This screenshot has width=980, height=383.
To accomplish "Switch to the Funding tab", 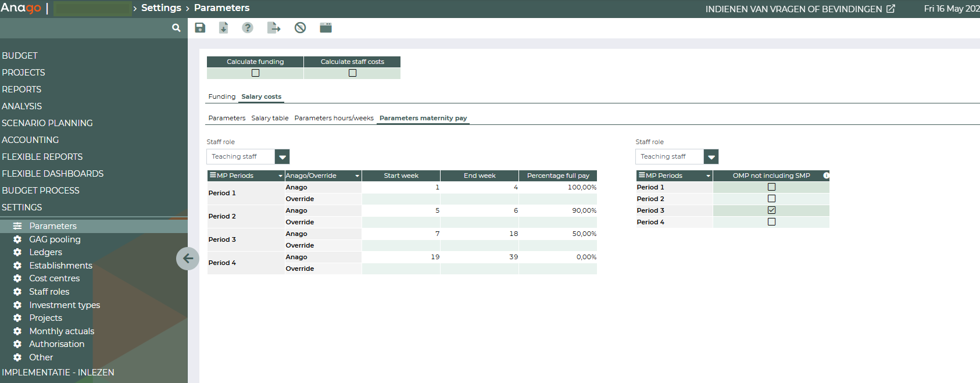I will [x=222, y=96].
